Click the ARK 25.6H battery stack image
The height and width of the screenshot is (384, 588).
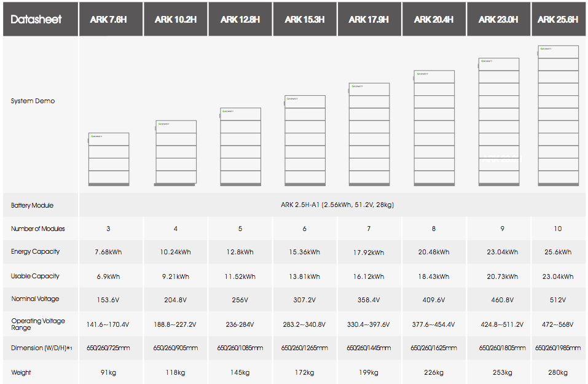point(558,116)
